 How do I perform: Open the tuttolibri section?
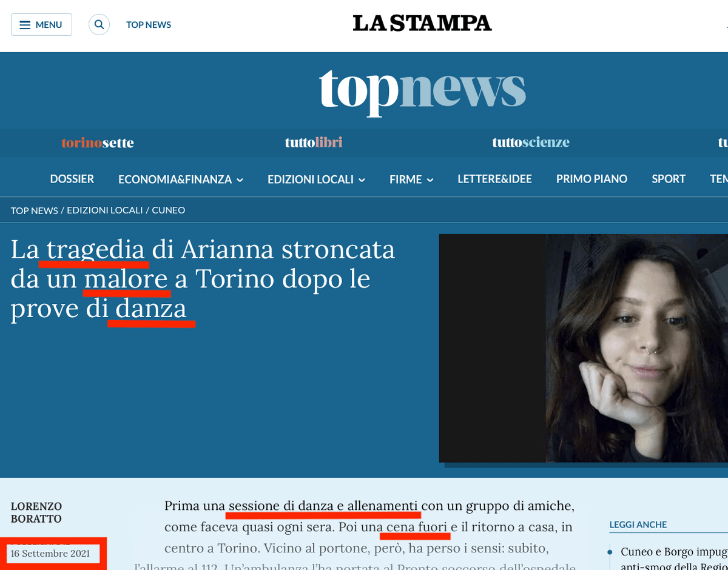point(314,142)
